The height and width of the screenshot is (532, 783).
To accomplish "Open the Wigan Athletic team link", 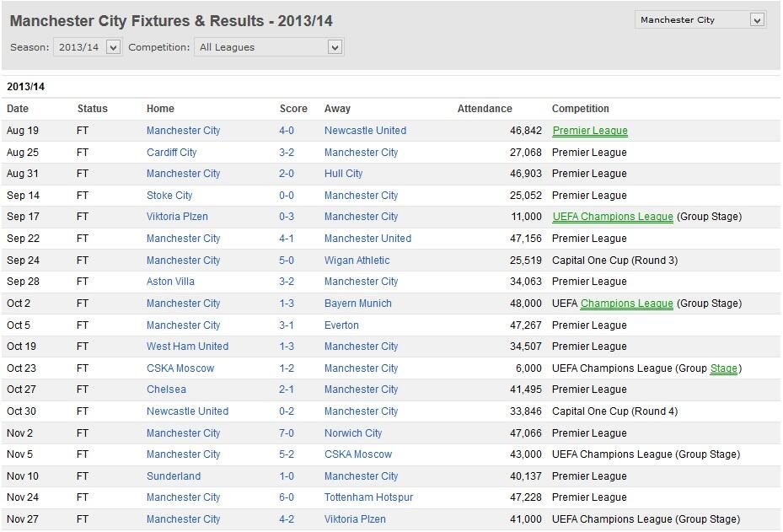I will (357, 261).
